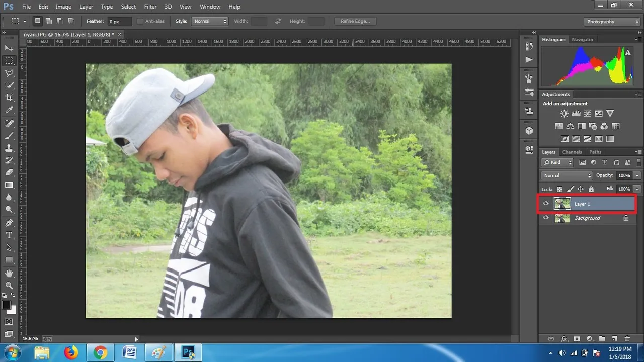This screenshot has width=644, height=362.
Task: Select the Eyedropper tool
Action: (x=9, y=110)
